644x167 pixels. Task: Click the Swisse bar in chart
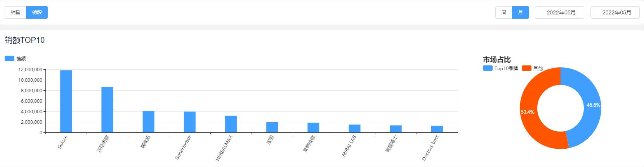[x=66, y=101]
